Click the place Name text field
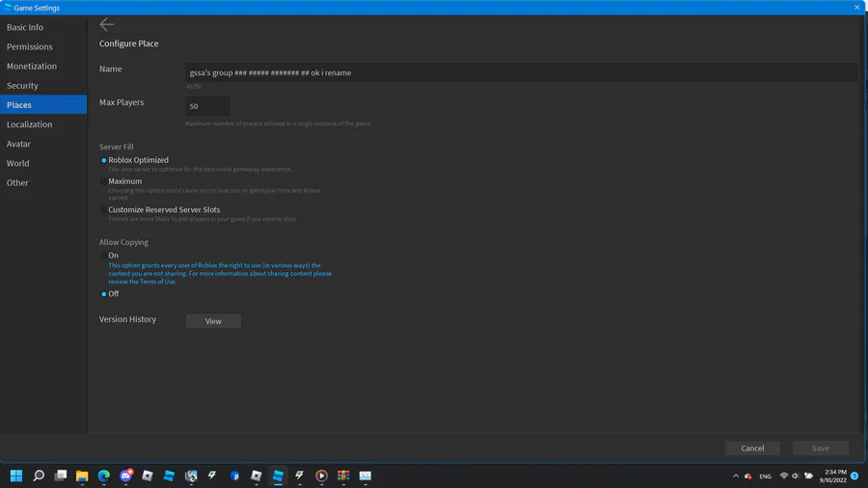 click(x=521, y=72)
